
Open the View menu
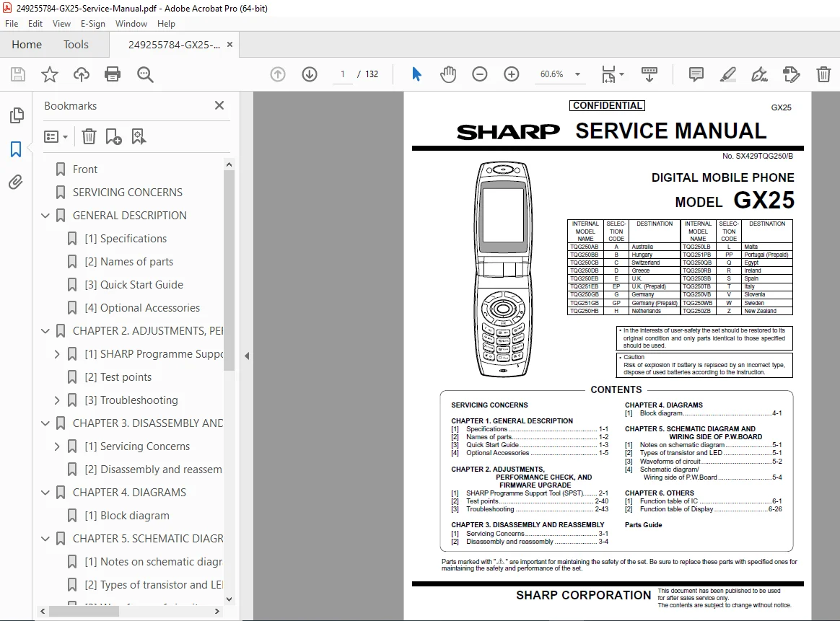click(61, 24)
